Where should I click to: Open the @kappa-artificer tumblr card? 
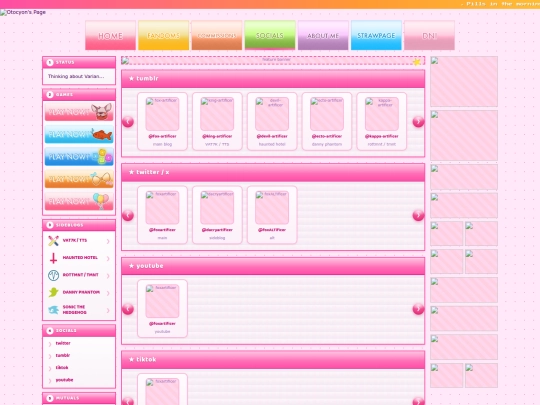tap(382, 121)
